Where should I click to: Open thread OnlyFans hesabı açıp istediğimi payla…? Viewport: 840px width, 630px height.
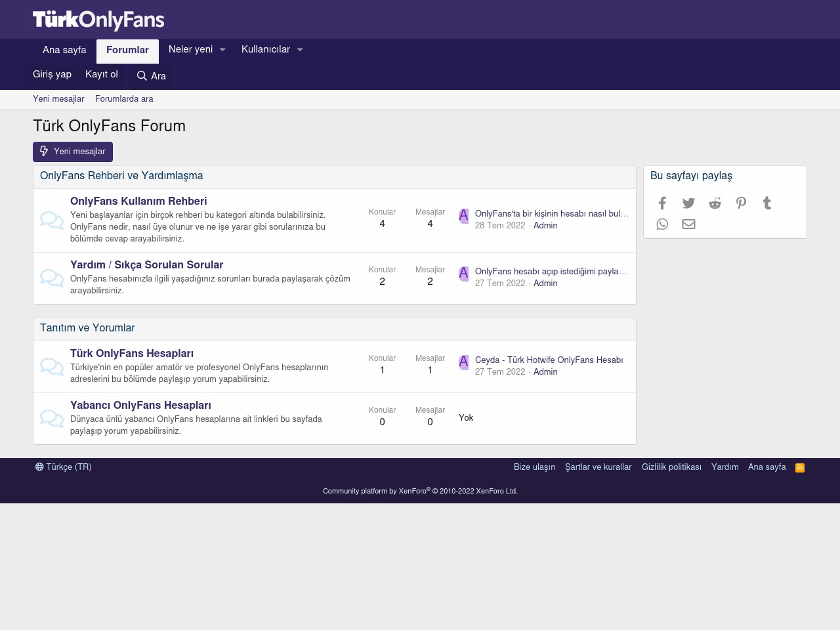click(551, 272)
